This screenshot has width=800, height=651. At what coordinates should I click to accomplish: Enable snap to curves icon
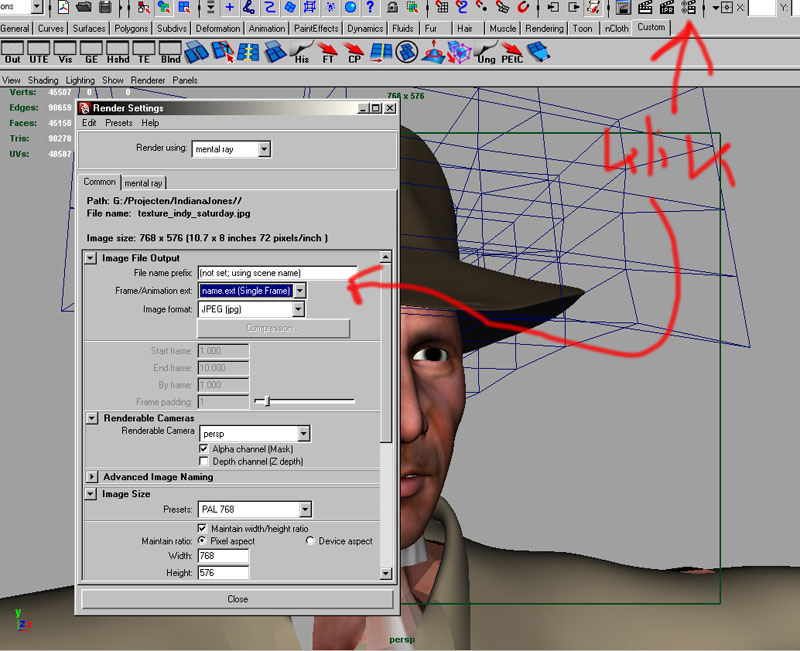[462, 7]
